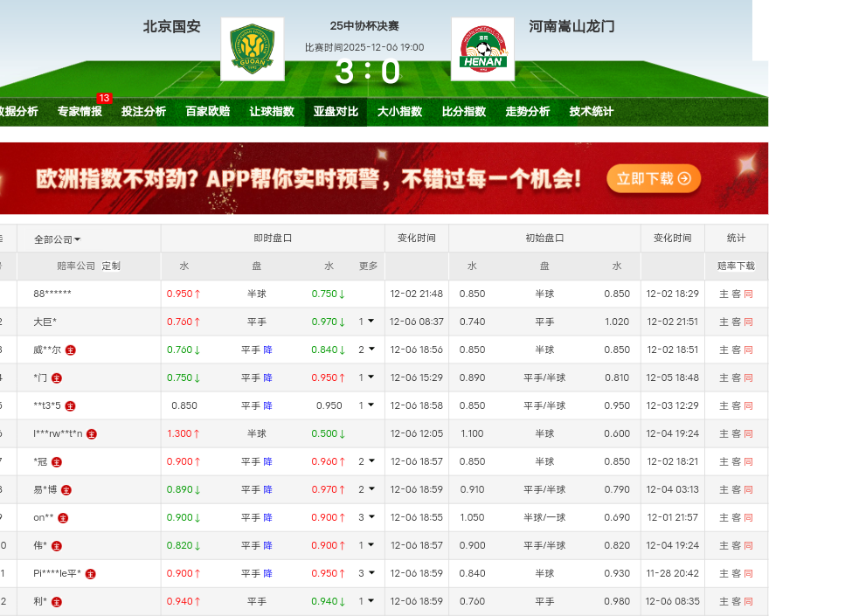852x616 pixels.
Task: Click the Beijing Guoan team logo
Action: 252,49
